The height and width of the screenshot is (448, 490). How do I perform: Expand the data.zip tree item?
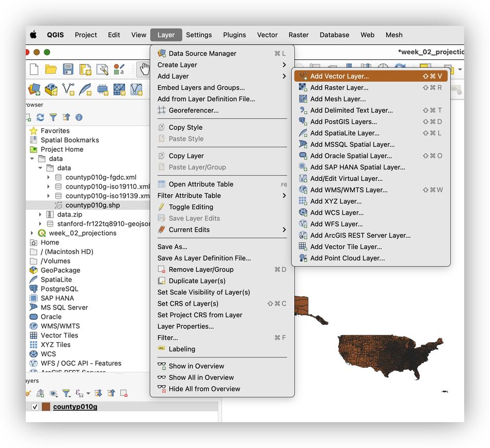[x=41, y=214]
